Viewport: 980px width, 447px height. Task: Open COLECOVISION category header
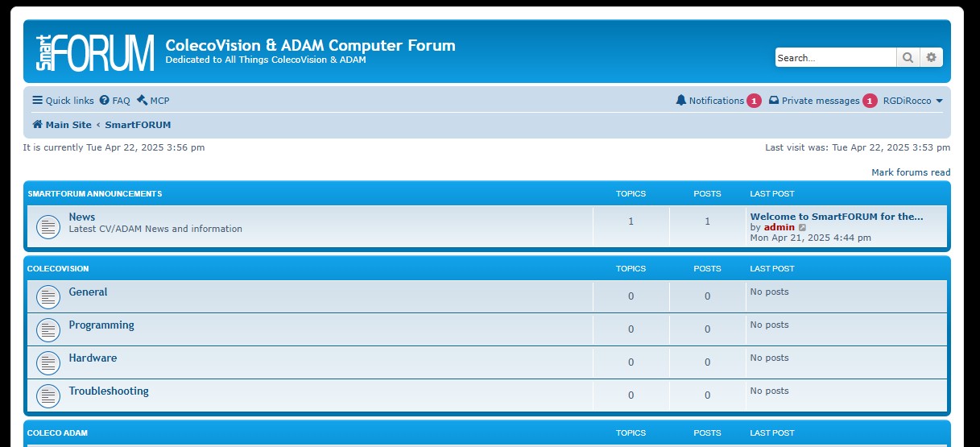(x=58, y=268)
